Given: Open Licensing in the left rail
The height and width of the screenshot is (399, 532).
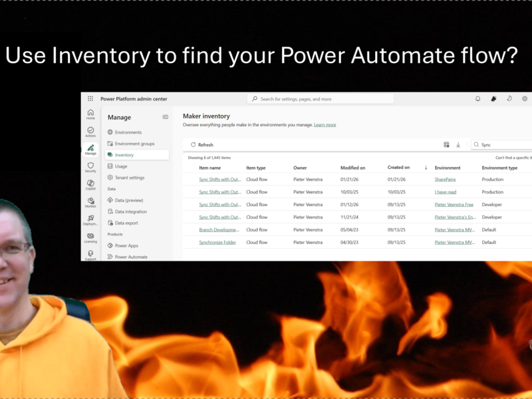Looking at the screenshot, I should 90,238.
